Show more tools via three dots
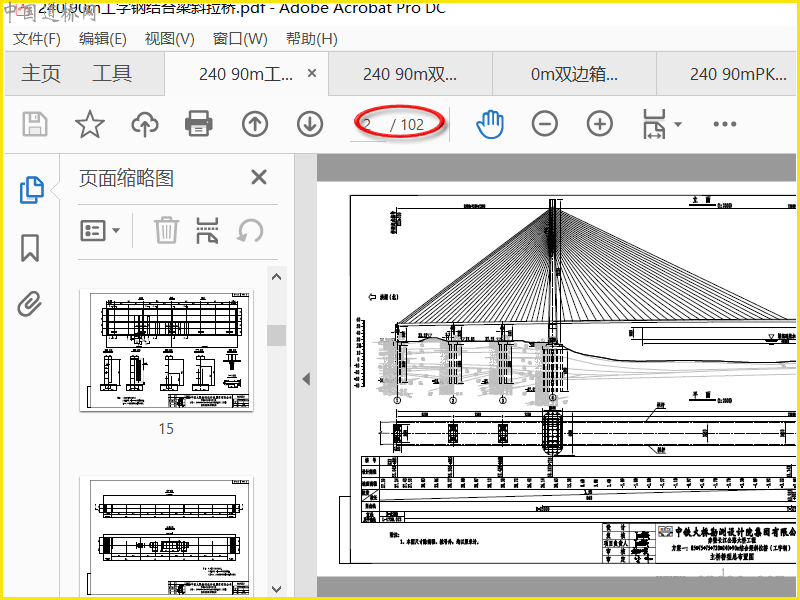Screen dimensions: 800x600 click(725, 124)
